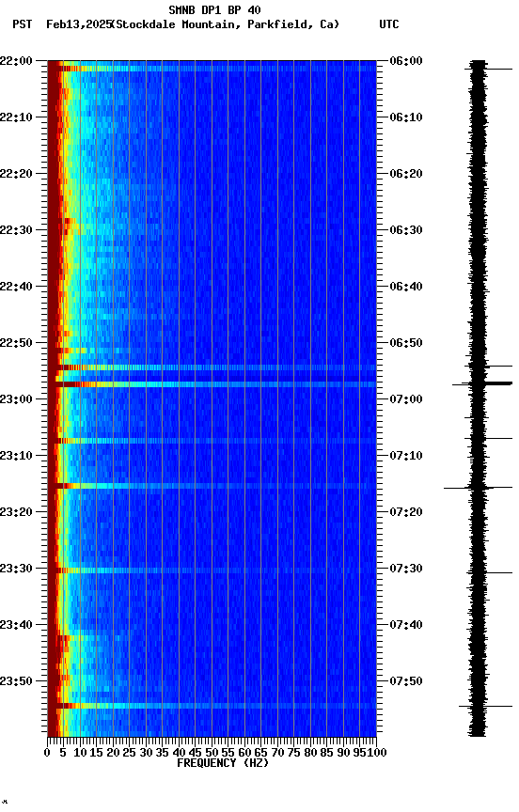This screenshot has height=812, width=519.
Task: Click the 06:20 UTC time label
Action: click(x=405, y=174)
